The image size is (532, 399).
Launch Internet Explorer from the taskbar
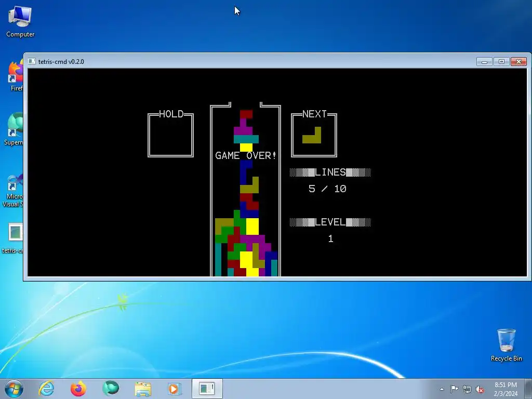[46, 389]
